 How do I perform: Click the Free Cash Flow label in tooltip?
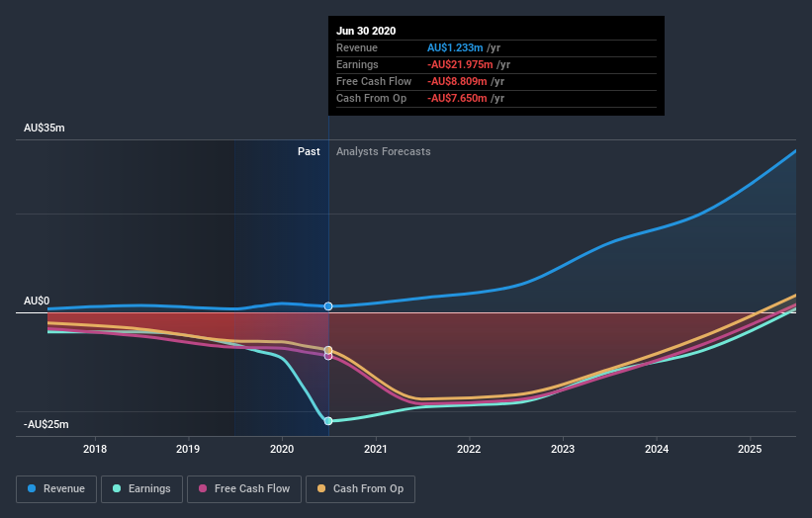(374, 81)
